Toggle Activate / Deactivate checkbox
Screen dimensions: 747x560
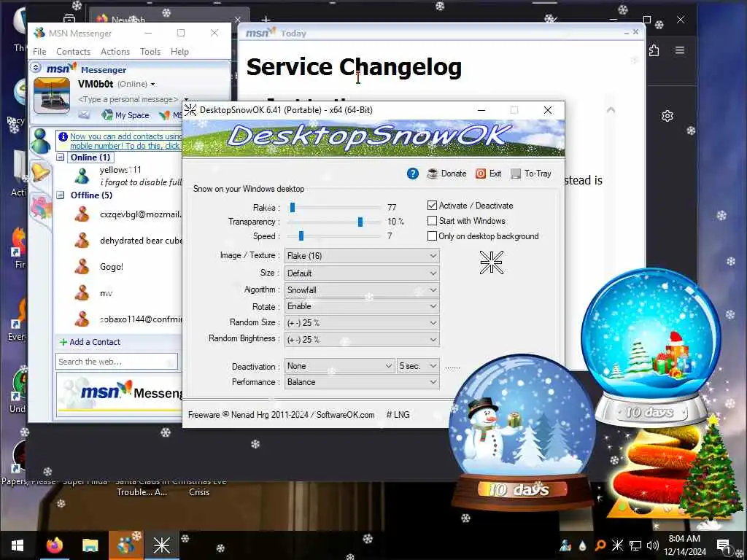[x=432, y=205]
